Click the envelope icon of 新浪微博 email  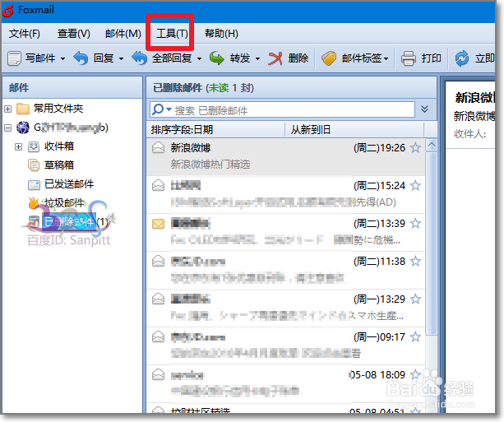(x=158, y=147)
